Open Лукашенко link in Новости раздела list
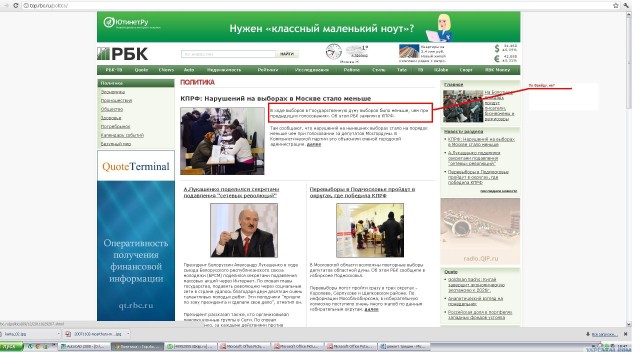The width and height of the screenshot is (640, 360). 473,158
